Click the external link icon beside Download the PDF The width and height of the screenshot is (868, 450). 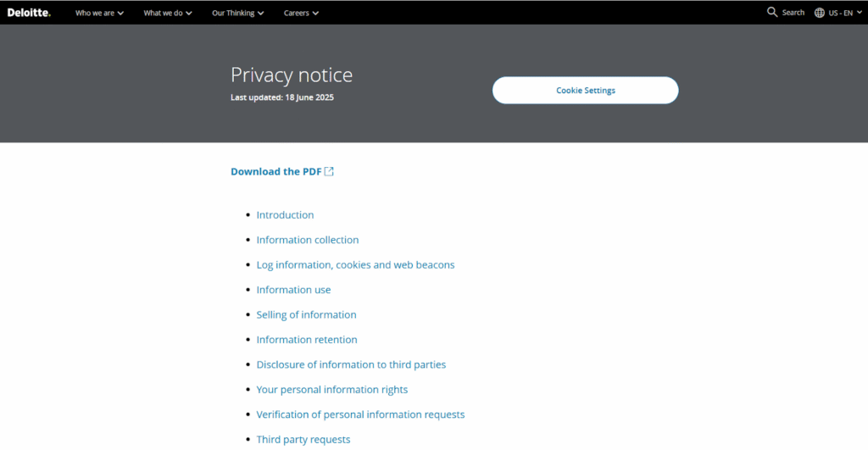330,171
